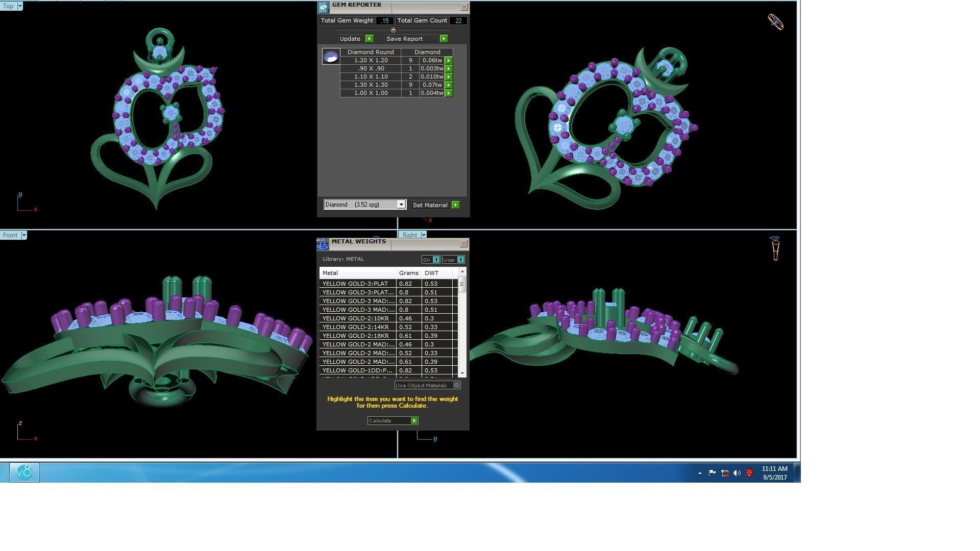Toggle the GV library switch
This screenshot has height=551, width=980.
tap(436, 260)
